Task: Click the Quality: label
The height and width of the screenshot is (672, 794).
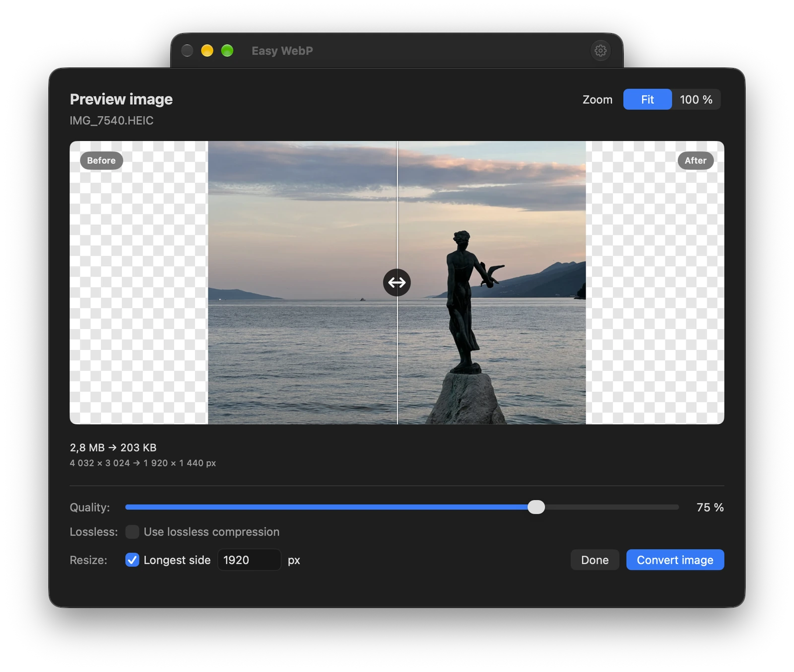Action: click(x=90, y=507)
